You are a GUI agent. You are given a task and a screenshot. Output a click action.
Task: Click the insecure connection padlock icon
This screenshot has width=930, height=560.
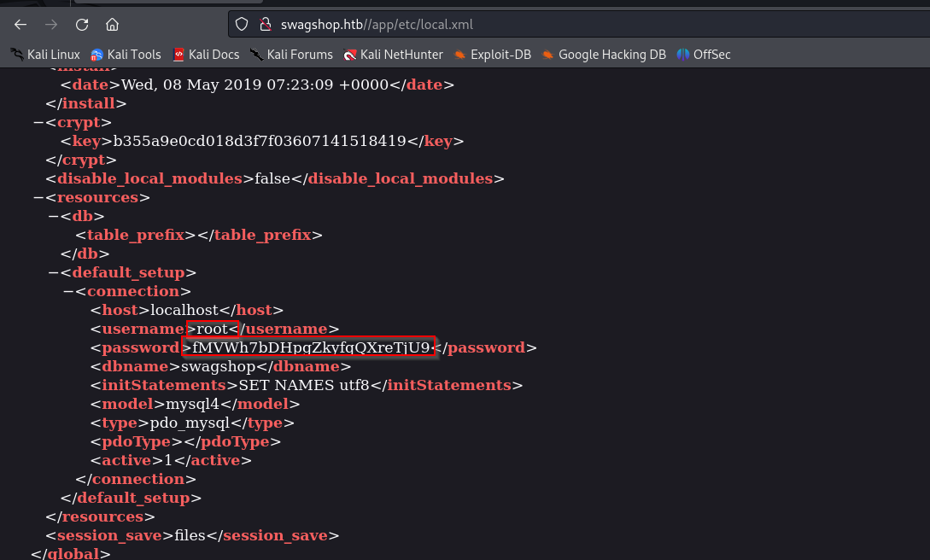(x=264, y=24)
